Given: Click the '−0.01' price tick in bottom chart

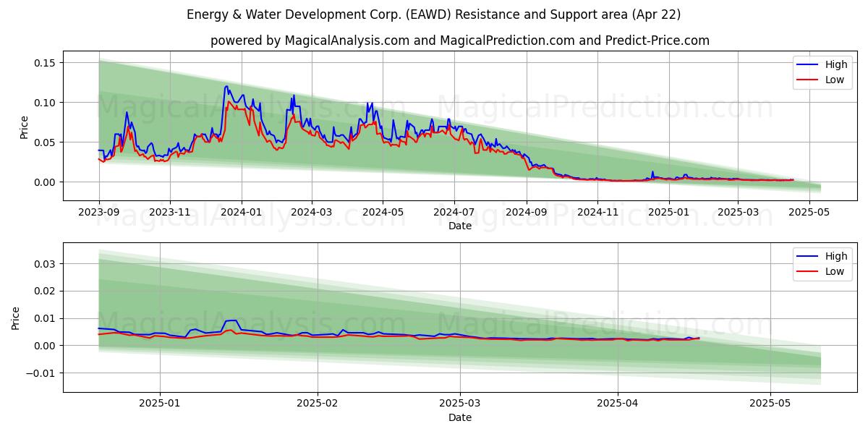Looking at the screenshot, I should (41, 373).
